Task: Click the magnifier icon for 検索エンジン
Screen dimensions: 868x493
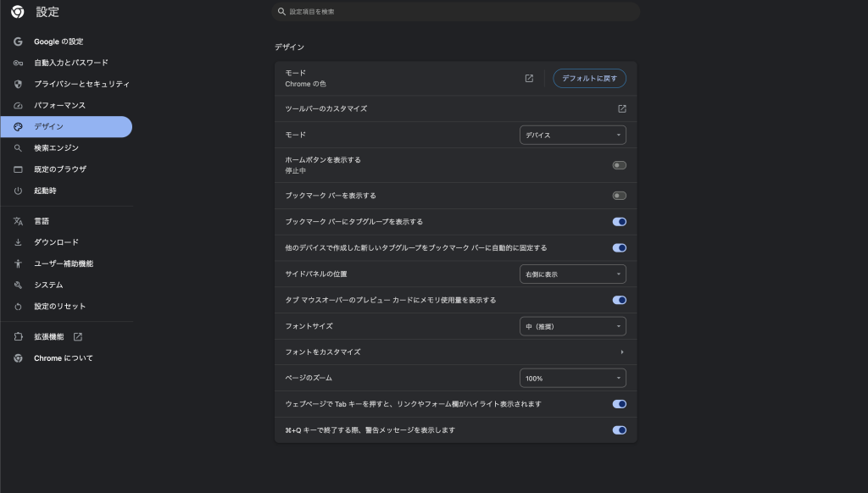Action: (18, 148)
